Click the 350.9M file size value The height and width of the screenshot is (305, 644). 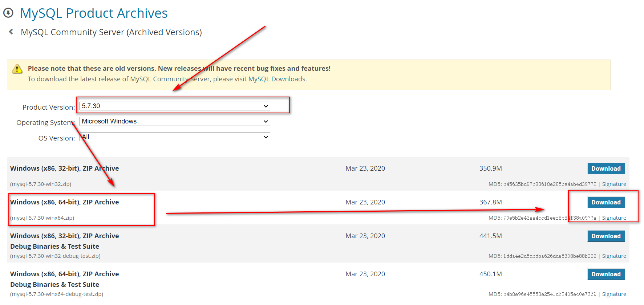point(491,168)
